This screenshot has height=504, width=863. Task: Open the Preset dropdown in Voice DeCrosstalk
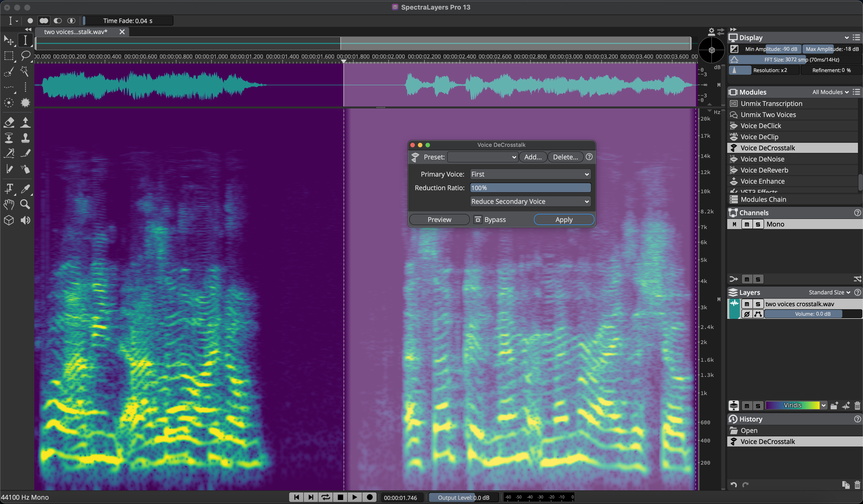tap(482, 157)
